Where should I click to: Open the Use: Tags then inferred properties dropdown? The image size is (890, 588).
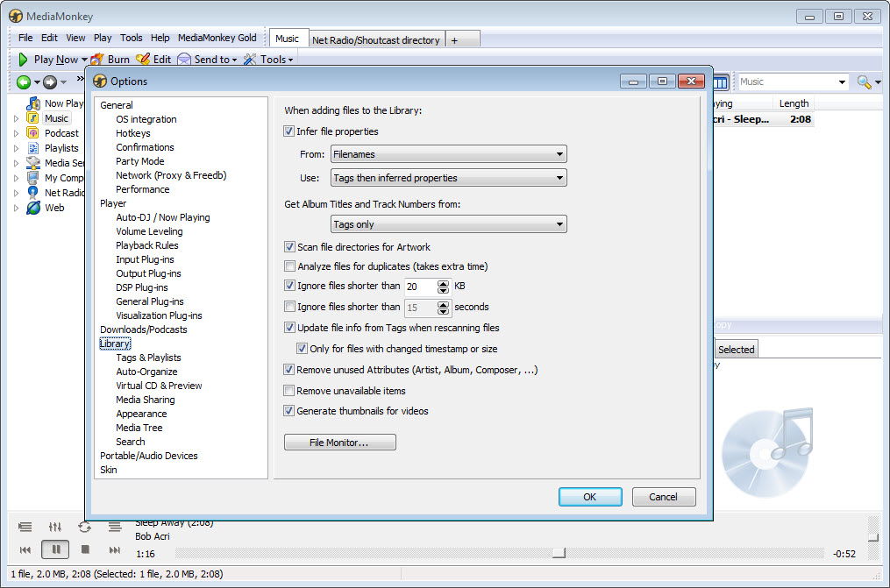pos(448,178)
